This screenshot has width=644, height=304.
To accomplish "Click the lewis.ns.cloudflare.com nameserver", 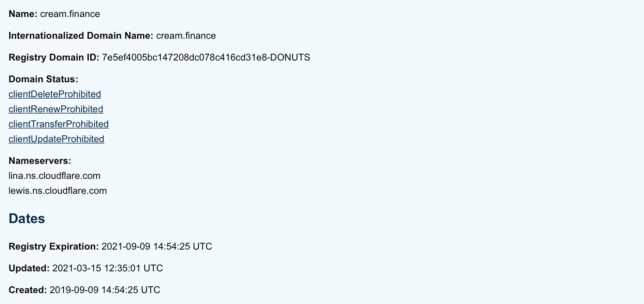I will (x=58, y=191).
